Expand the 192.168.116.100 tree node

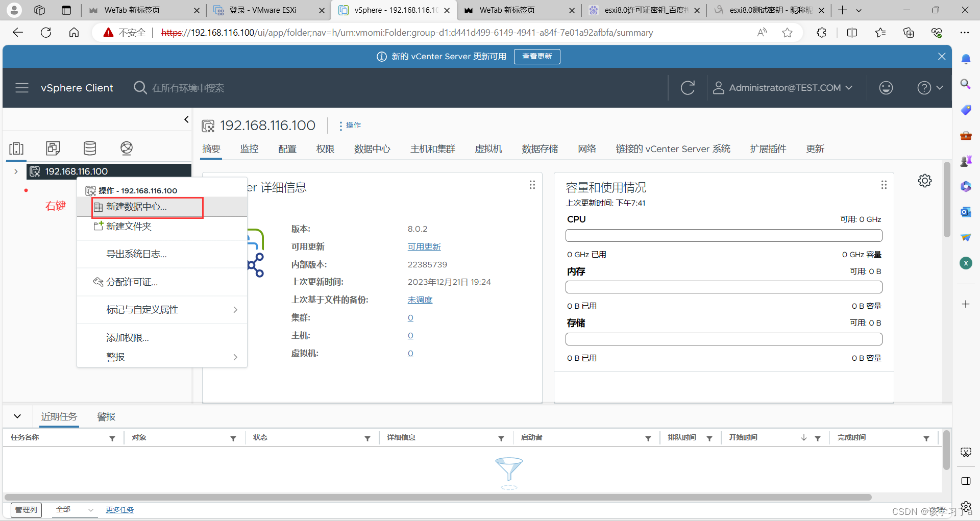[x=16, y=171]
